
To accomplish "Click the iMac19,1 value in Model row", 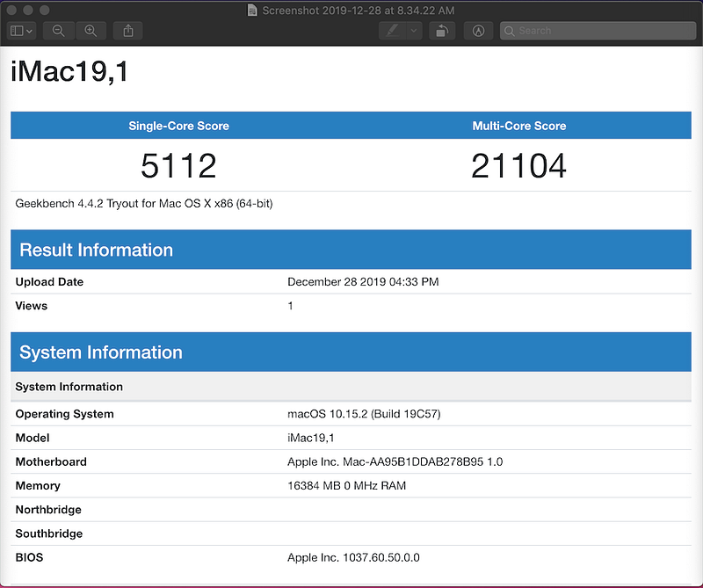I will click(311, 438).
